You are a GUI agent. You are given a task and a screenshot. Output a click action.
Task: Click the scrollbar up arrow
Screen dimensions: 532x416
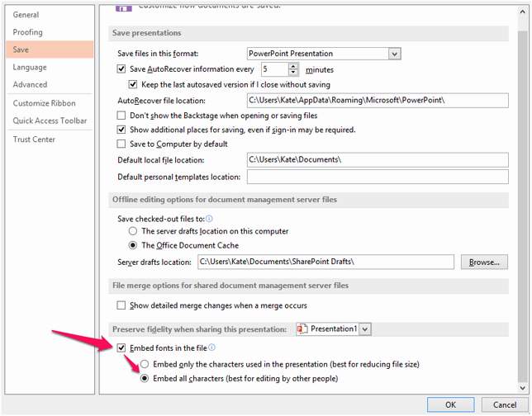point(522,12)
